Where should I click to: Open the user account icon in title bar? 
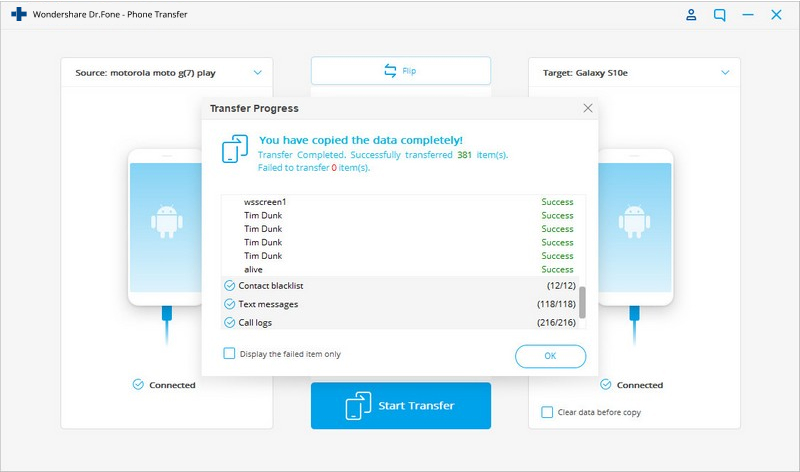click(691, 15)
